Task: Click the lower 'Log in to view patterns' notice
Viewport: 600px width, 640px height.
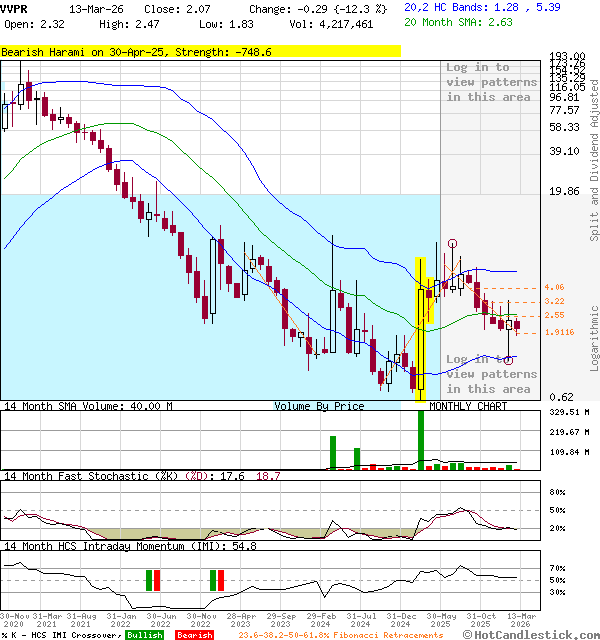Action: point(489,374)
